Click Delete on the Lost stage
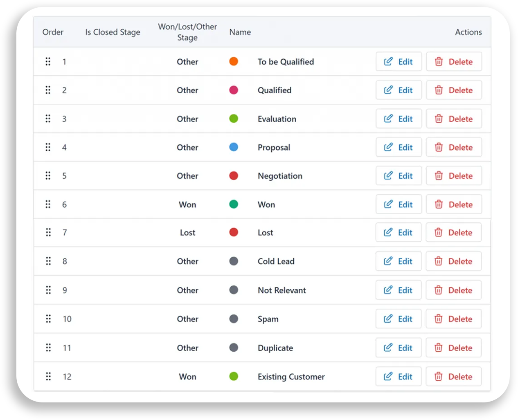Viewport: 518px width, 420px height. coord(453,232)
